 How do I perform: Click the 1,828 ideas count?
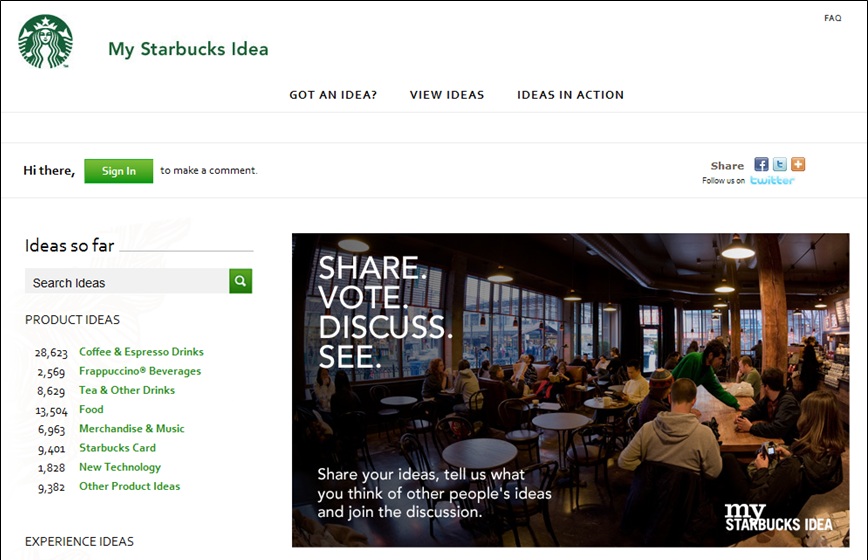pyautogui.click(x=51, y=468)
